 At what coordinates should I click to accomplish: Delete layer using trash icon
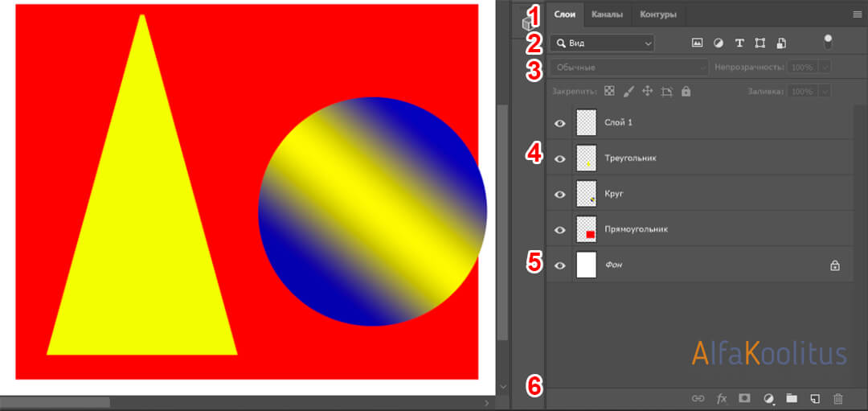point(838,398)
